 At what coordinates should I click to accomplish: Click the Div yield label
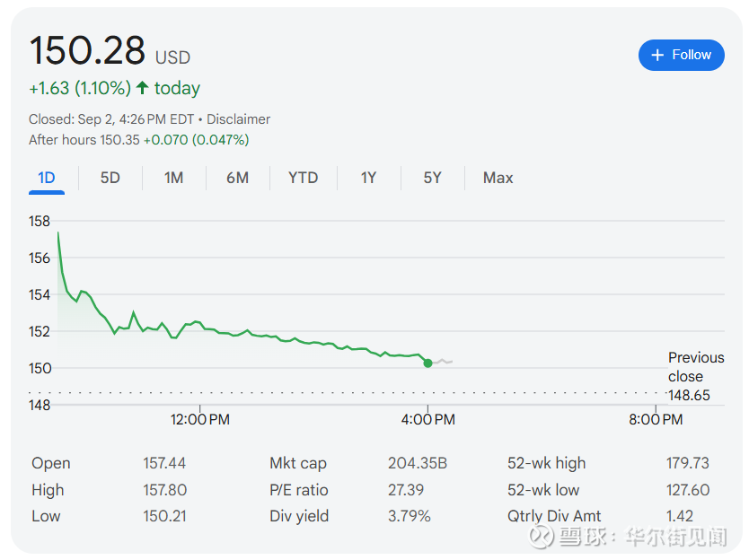(x=299, y=516)
